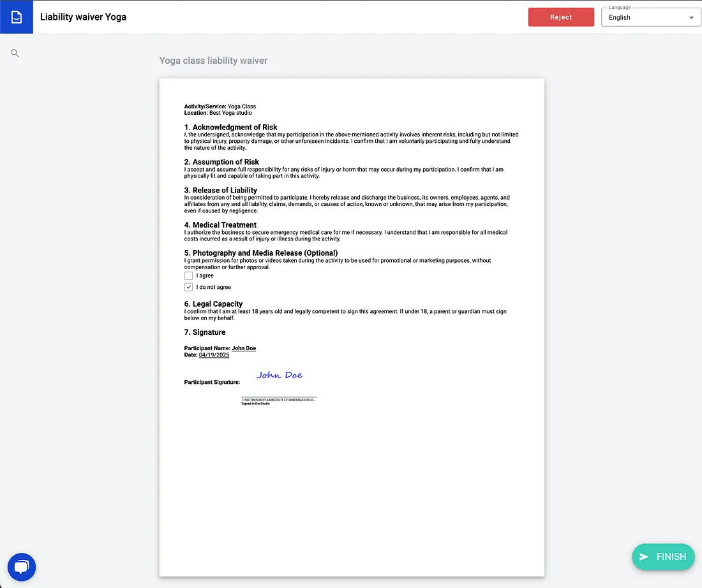Click the Date field showing 04/19/2025
The image size is (702, 588).
click(x=214, y=355)
